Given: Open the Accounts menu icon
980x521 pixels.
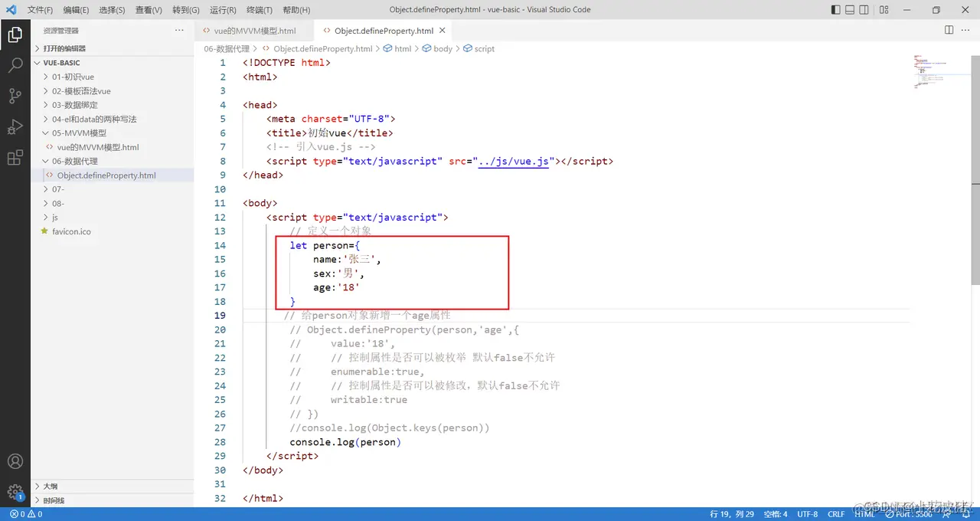Looking at the screenshot, I should pyautogui.click(x=15, y=462).
